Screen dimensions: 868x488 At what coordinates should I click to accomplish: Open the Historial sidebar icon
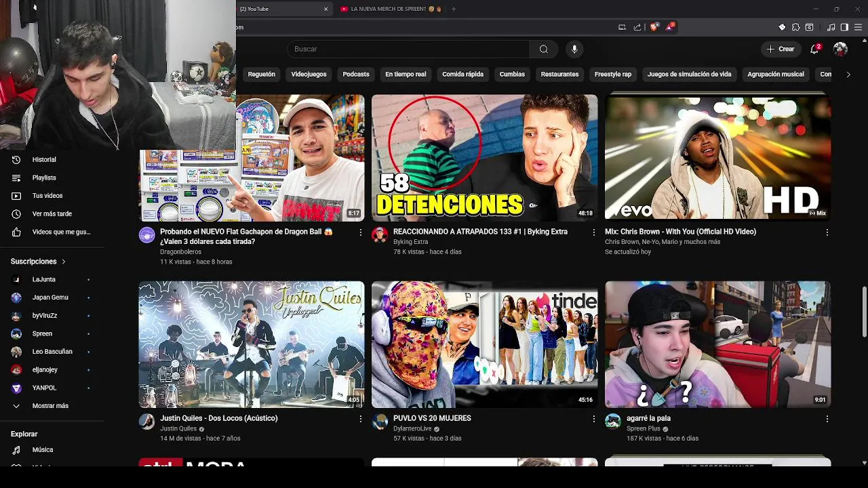pos(16,159)
